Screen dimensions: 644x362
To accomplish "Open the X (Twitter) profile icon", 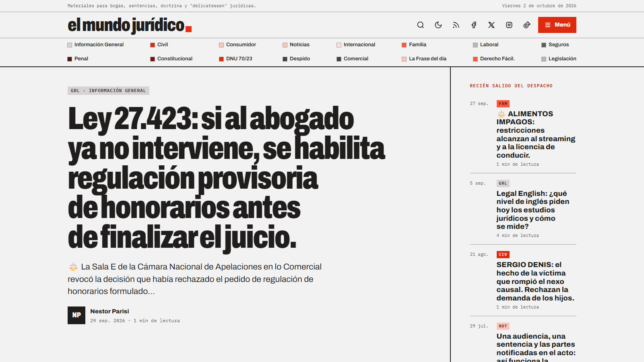I will 491,25.
